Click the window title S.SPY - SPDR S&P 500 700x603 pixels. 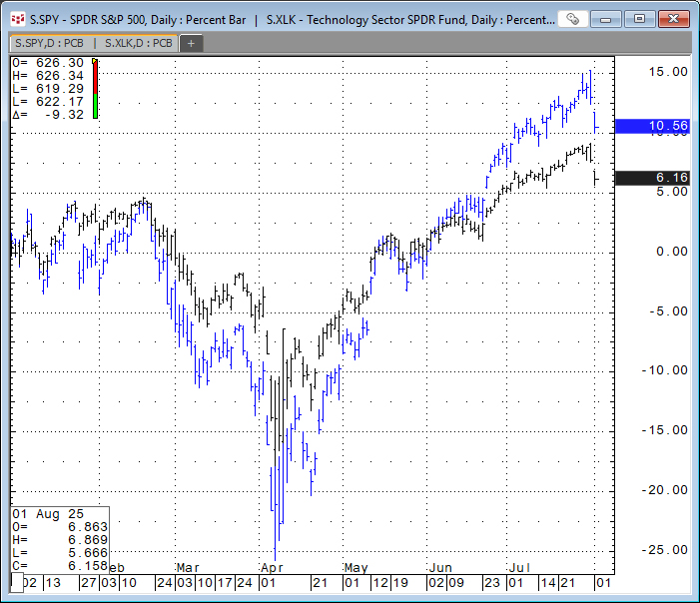click(x=88, y=20)
